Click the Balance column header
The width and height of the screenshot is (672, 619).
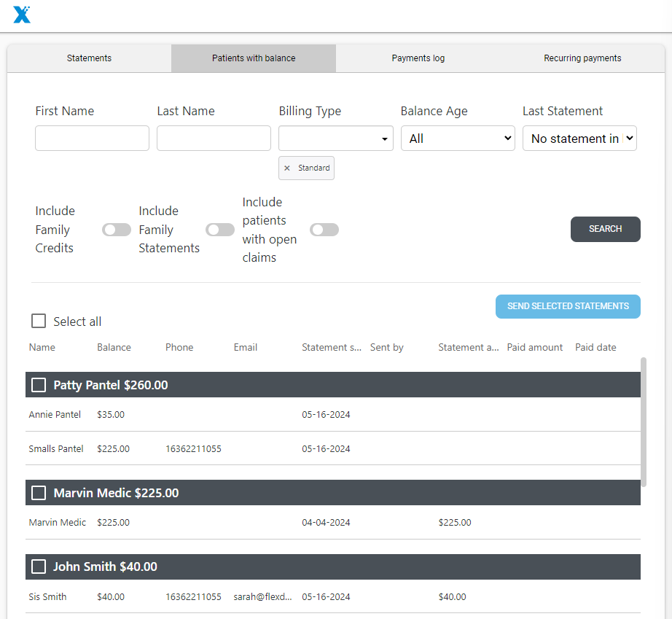click(x=114, y=347)
